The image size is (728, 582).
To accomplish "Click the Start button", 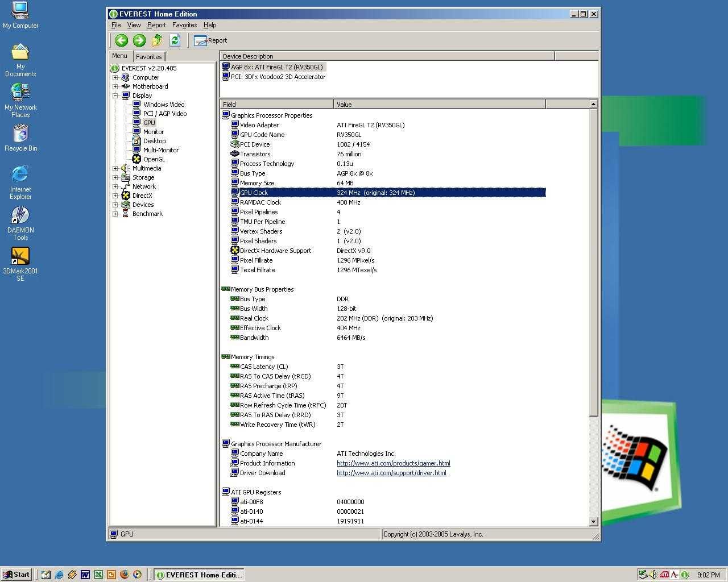I will point(16,575).
